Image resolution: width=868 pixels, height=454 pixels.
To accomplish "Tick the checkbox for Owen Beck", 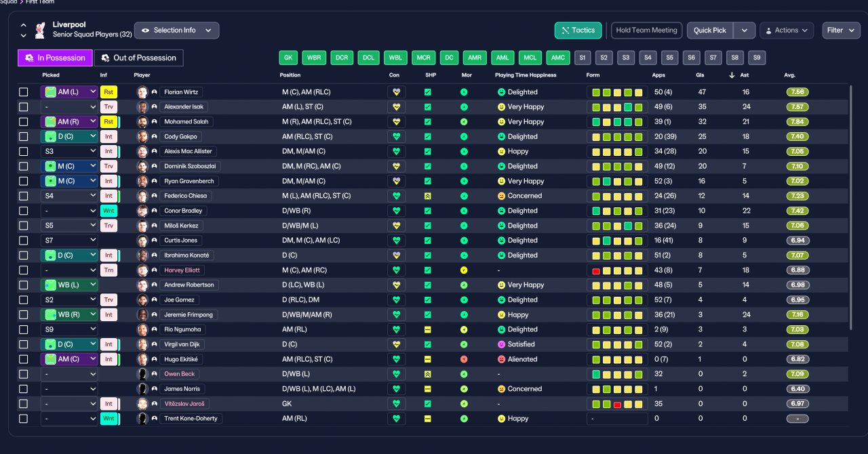I will pos(24,374).
